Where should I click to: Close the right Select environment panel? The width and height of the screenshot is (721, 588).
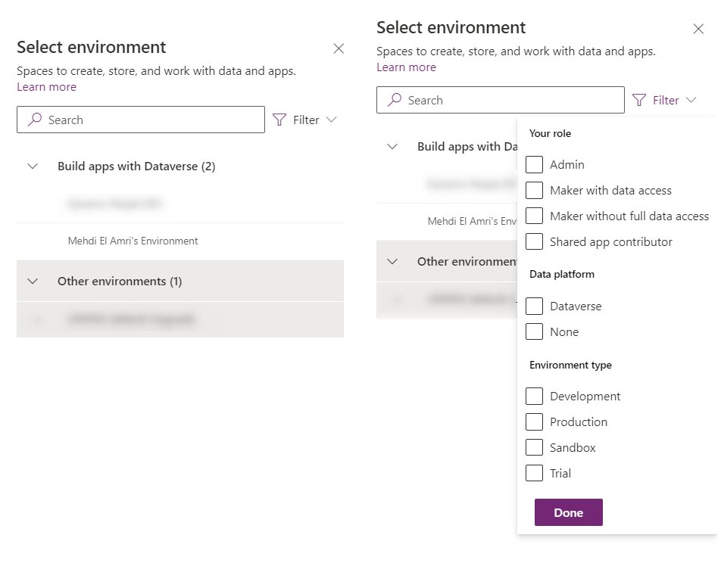pos(698,29)
